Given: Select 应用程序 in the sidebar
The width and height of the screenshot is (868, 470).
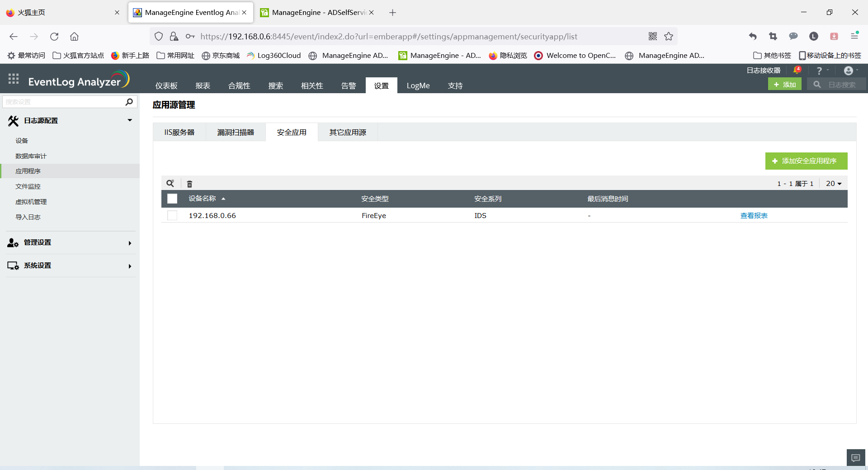Looking at the screenshot, I should 28,171.
